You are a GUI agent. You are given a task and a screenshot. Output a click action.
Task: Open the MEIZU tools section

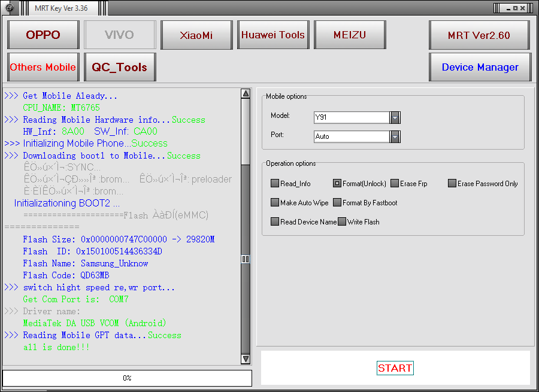click(350, 35)
